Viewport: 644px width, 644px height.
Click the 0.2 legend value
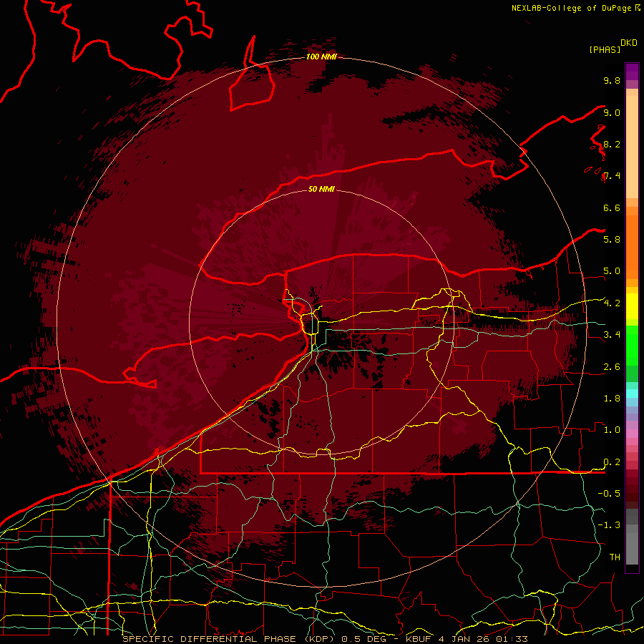612,462
